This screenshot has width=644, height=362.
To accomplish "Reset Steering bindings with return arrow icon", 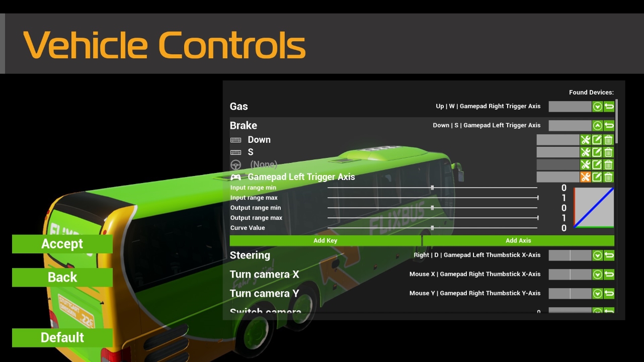I will [x=609, y=255].
